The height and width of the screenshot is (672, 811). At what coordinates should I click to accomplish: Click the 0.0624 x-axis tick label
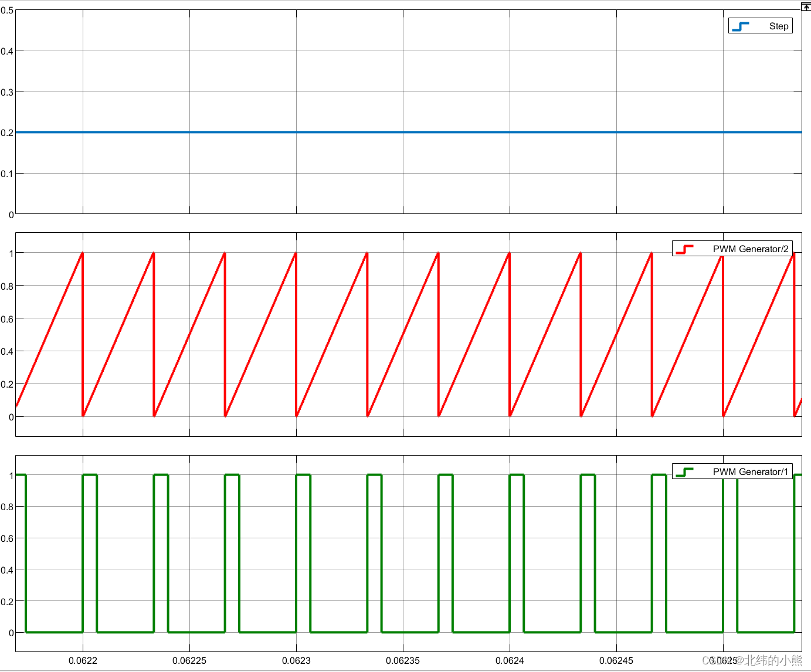pyautogui.click(x=510, y=660)
